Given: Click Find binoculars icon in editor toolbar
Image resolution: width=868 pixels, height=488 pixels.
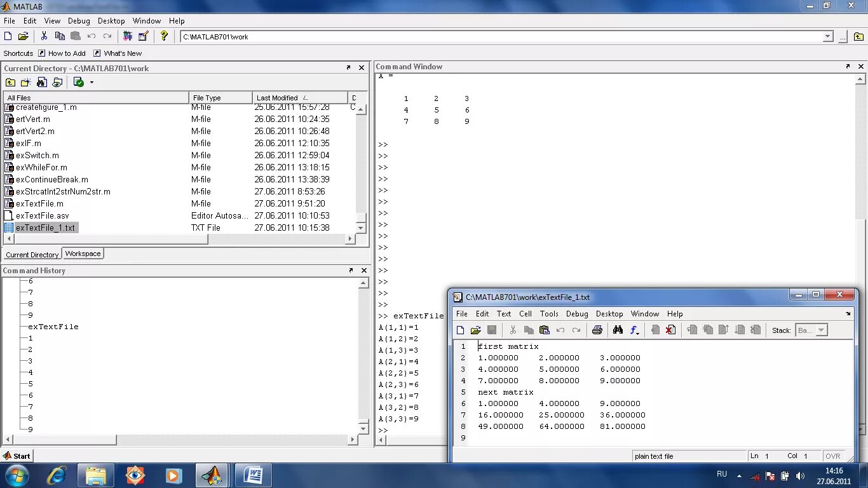Looking at the screenshot, I should point(618,330).
